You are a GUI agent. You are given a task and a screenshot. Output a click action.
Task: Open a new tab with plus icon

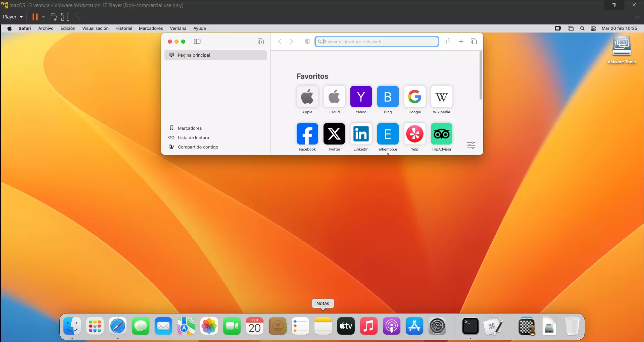pyautogui.click(x=461, y=41)
